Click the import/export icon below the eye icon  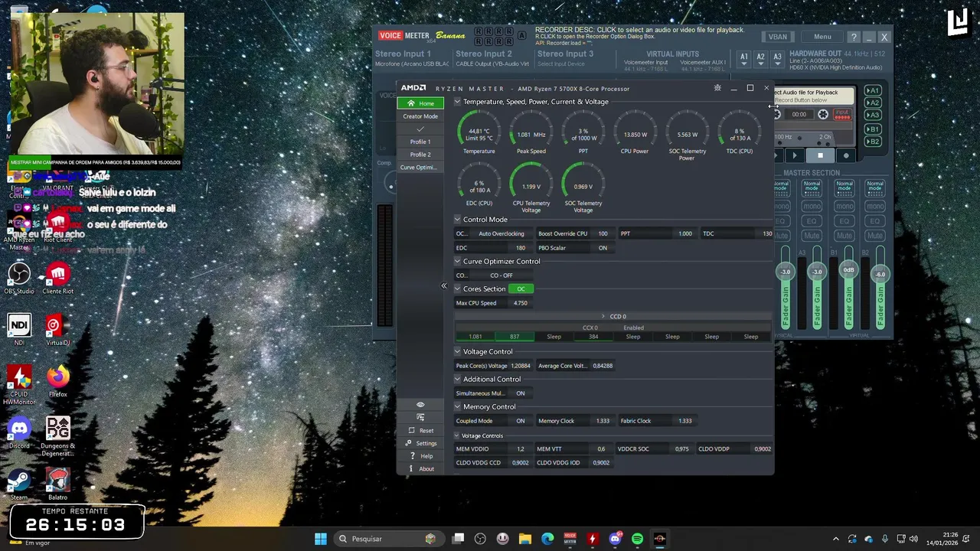420,417
